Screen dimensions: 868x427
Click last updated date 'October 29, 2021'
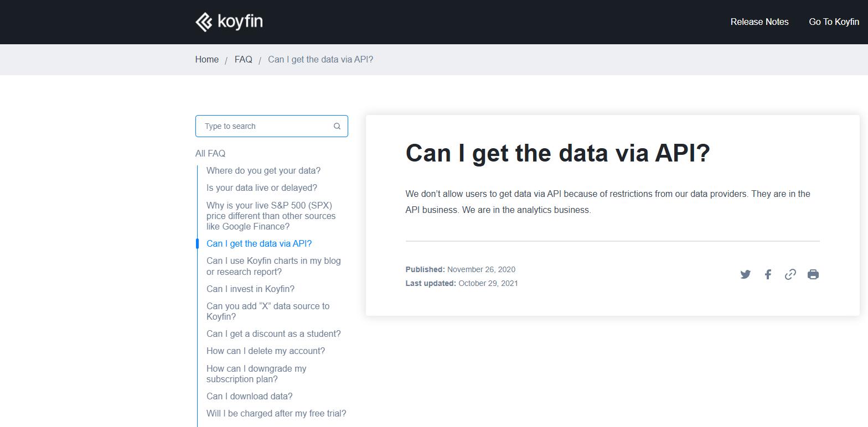pyautogui.click(x=488, y=283)
